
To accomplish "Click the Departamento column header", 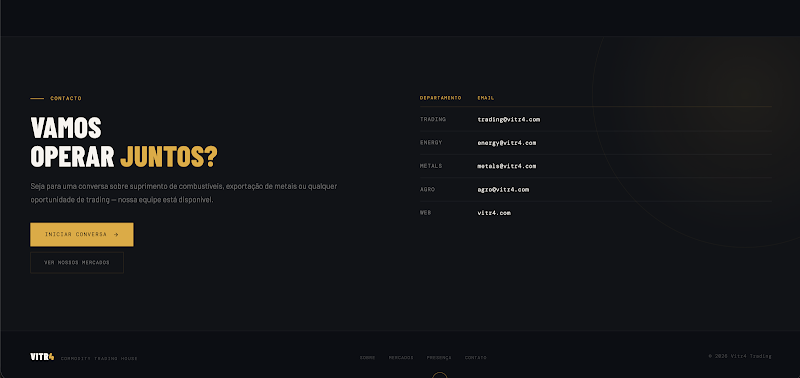I will 440,98.
